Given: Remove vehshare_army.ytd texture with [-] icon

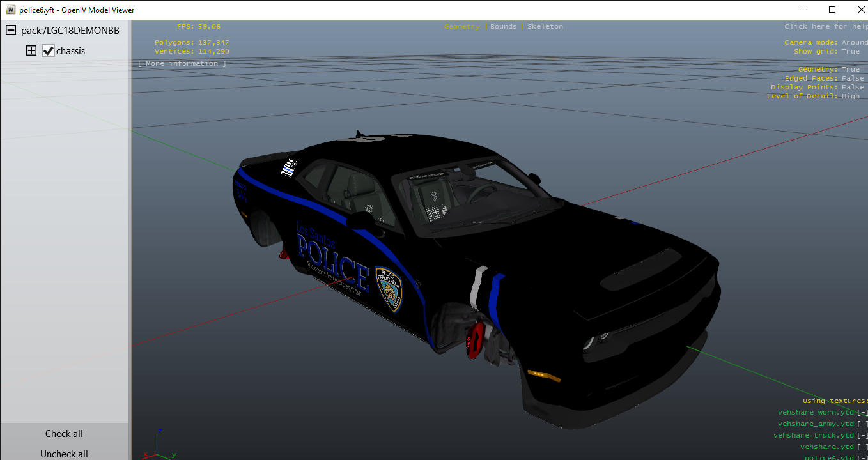Looking at the screenshot, I should tap(862, 424).
